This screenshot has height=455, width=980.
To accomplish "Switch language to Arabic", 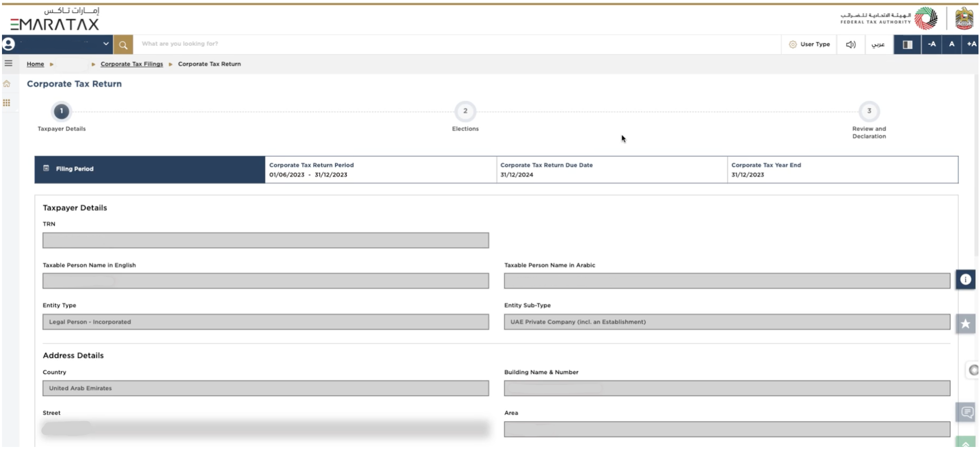I will pyautogui.click(x=877, y=45).
